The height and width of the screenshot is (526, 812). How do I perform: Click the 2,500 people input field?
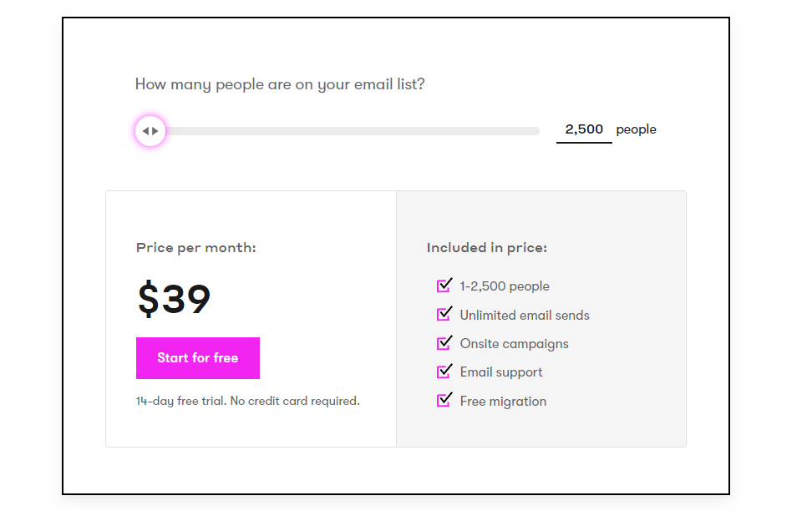(x=584, y=129)
